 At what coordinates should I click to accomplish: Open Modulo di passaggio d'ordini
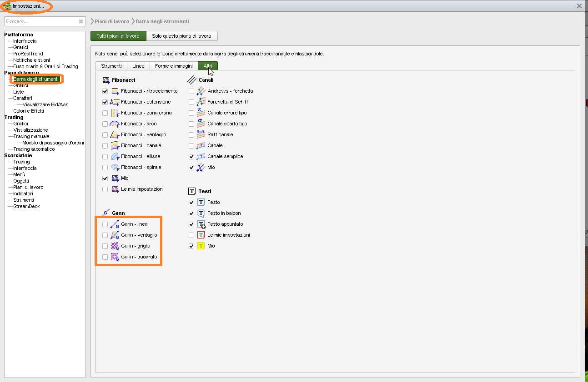[x=53, y=143]
